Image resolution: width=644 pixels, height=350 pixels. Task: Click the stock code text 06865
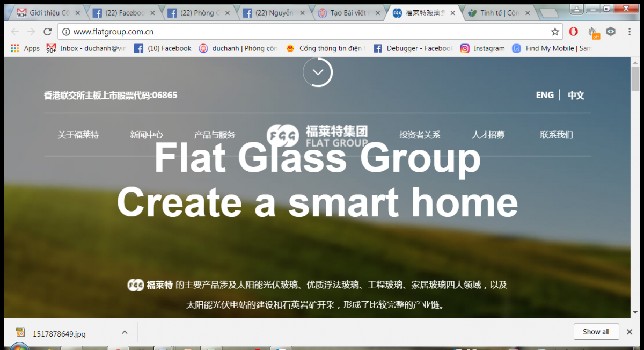pos(164,95)
